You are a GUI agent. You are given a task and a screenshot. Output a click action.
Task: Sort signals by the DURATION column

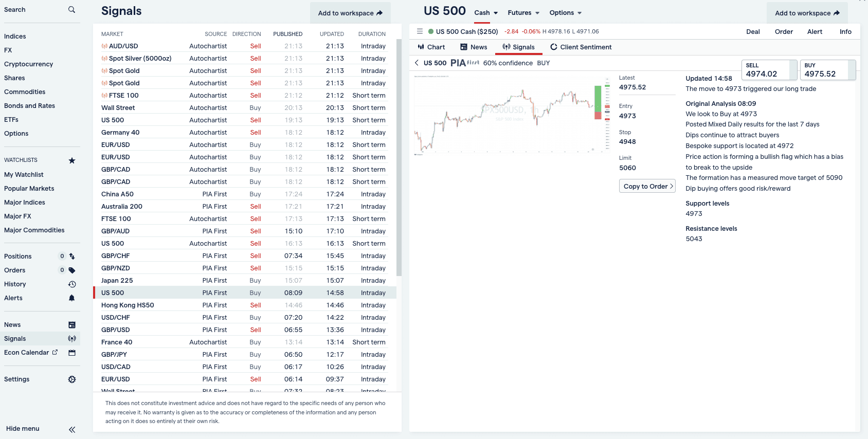point(372,34)
